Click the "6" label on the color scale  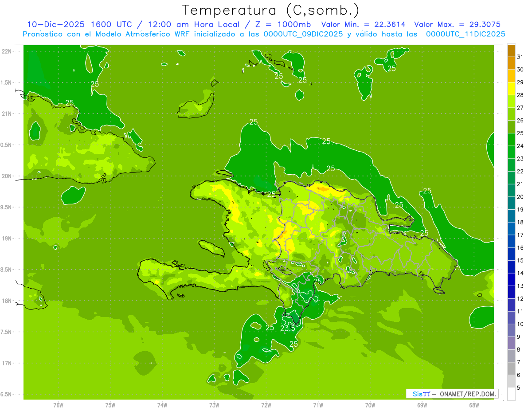(x=519, y=375)
